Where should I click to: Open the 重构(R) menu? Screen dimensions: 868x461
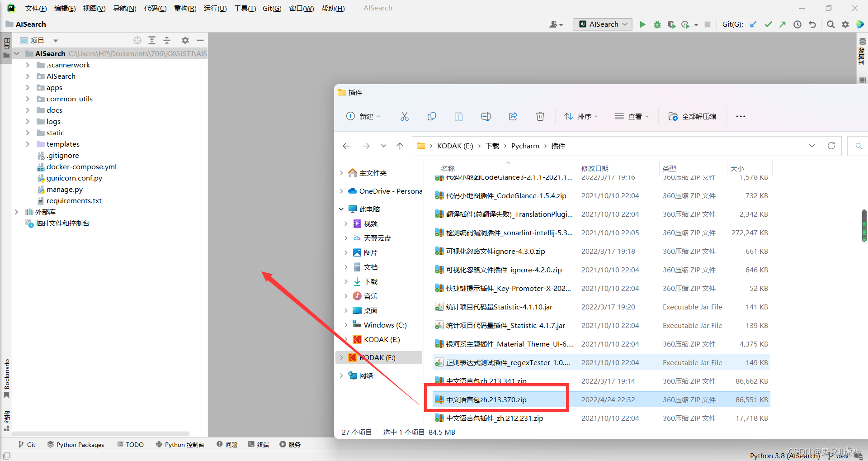(185, 8)
